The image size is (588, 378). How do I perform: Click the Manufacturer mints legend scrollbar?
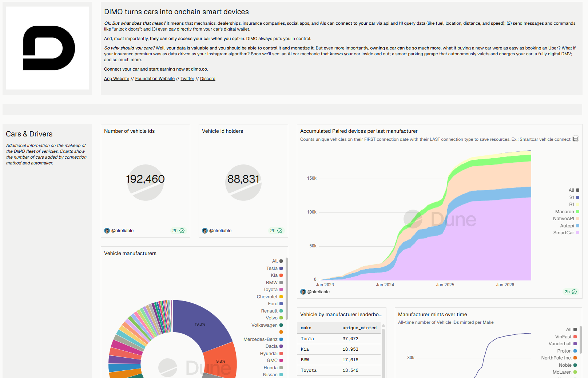click(581, 339)
